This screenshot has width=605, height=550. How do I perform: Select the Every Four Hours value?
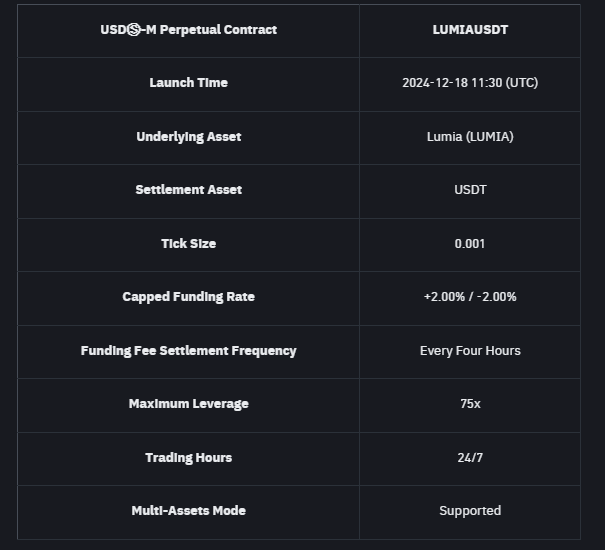point(470,351)
